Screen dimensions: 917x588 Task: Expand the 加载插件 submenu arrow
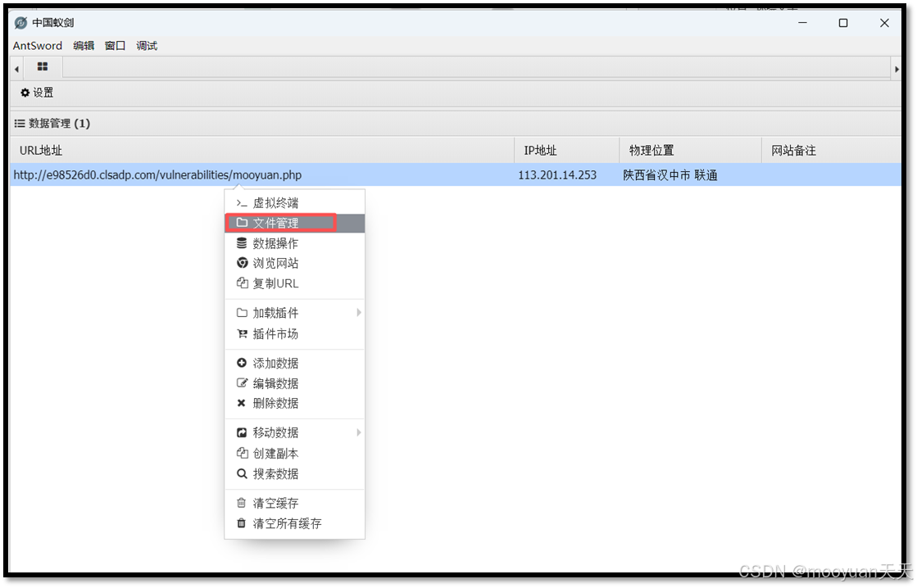pyautogui.click(x=358, y=313)
